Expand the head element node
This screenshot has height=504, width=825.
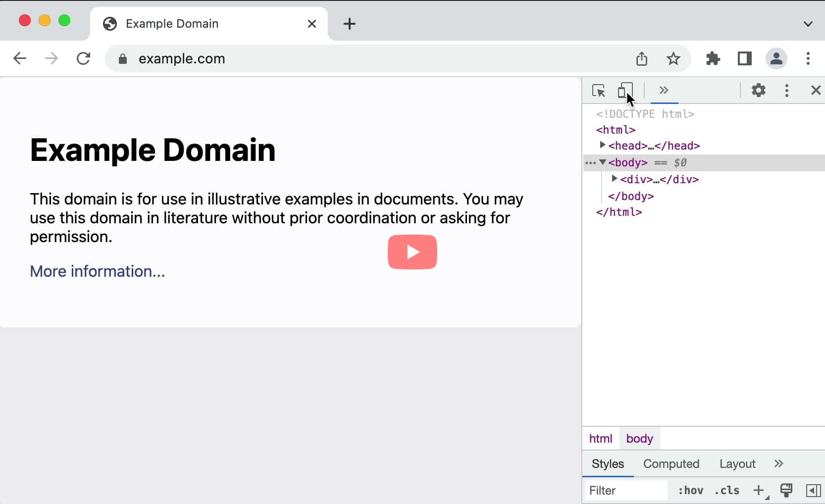[x=602, y=145]
